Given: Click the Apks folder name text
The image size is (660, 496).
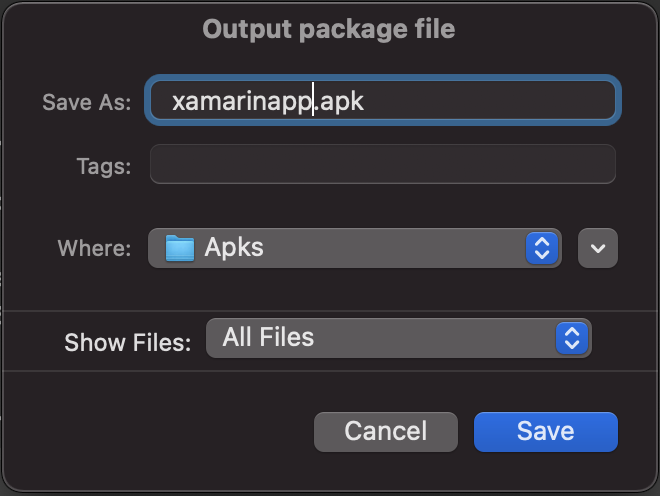Looking at the screenshot, I should pyautogui.click(x=234, y=248).
